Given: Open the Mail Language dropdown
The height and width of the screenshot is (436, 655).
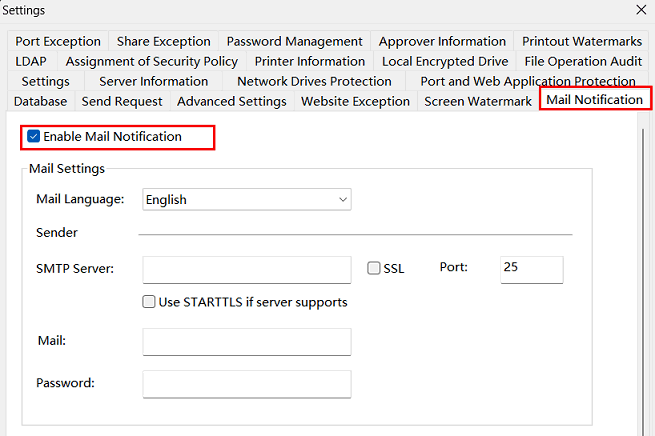Looking at the screenshot, I should [247, 199].
